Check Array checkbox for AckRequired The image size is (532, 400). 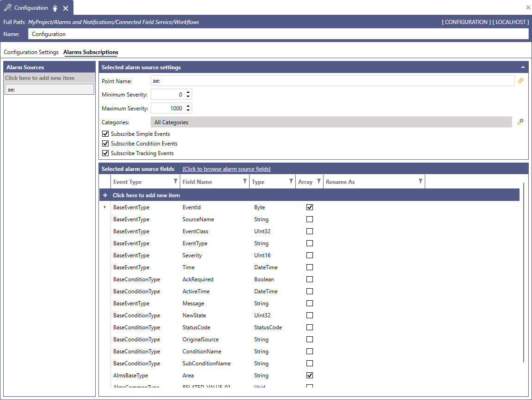[309, 279]
